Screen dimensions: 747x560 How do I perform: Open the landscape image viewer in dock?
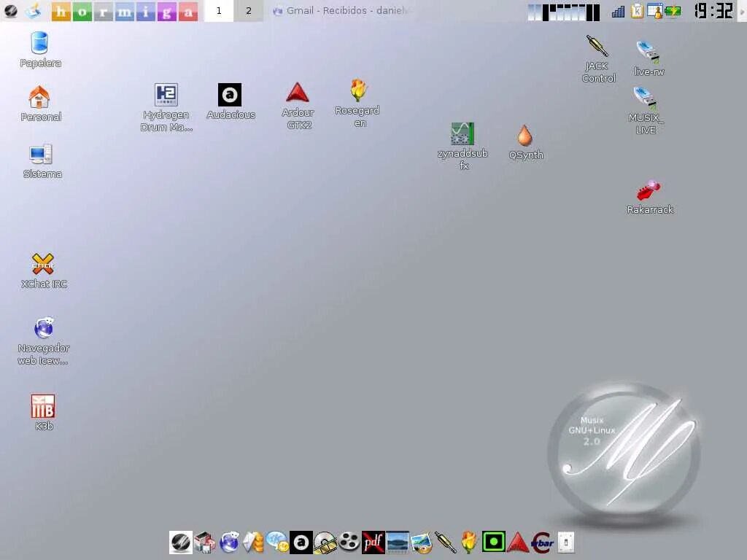[398, 542]
